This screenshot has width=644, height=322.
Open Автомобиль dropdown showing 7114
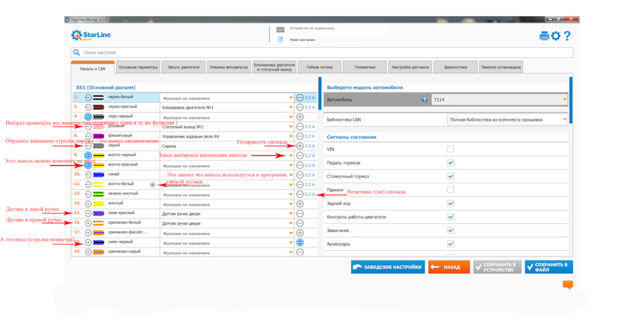[x=499, y=99]
